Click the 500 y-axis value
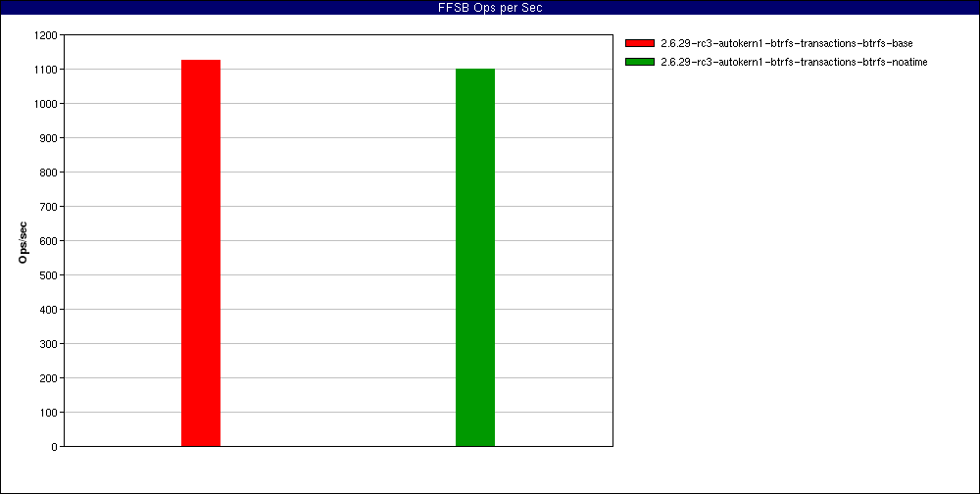980x494 pixels. click(49, 275)
